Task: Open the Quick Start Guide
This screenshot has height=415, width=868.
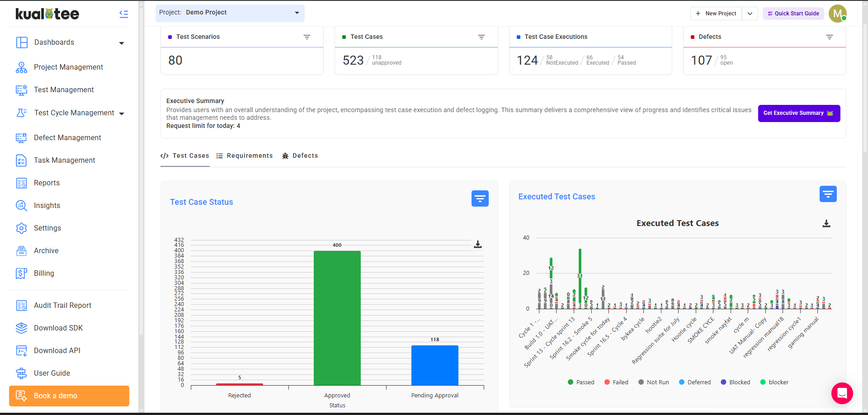Action: [793, 14]
